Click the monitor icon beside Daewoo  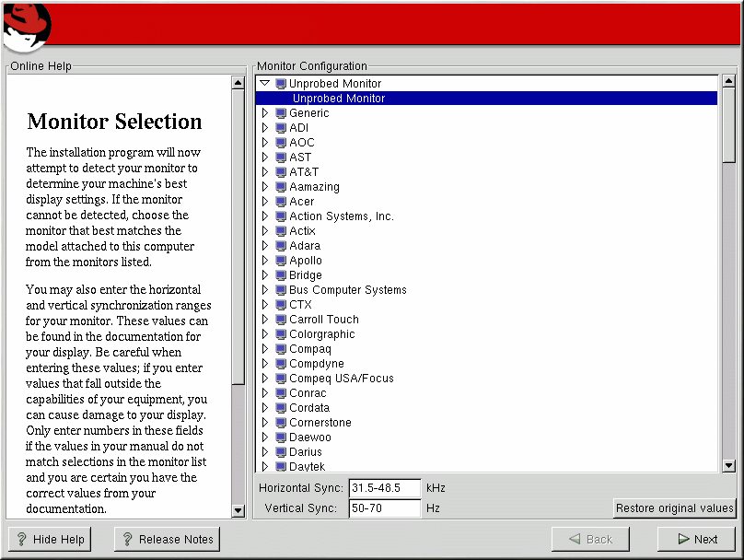pyautogui.click(x=281, y=437)
